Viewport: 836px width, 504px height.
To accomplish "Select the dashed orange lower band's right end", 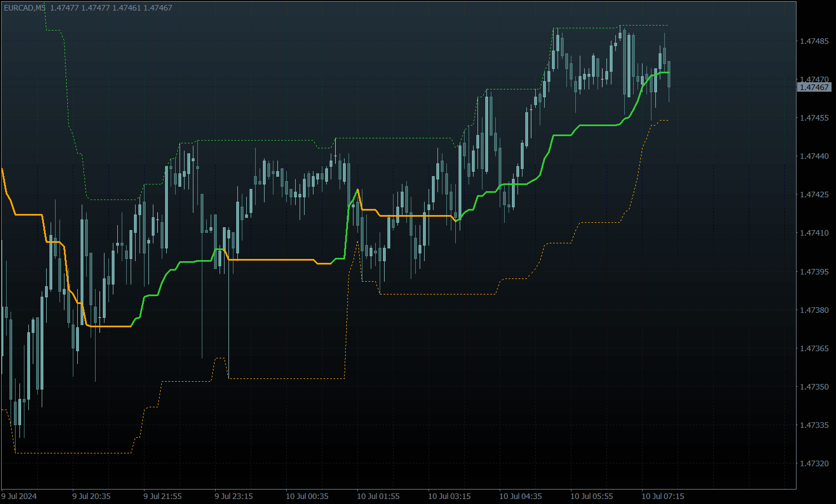I will tap(666, 120).
